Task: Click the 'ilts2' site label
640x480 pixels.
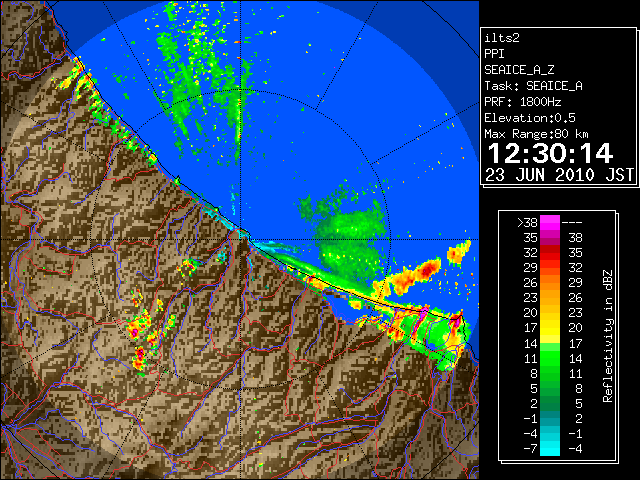Action: tap(502, 38)
